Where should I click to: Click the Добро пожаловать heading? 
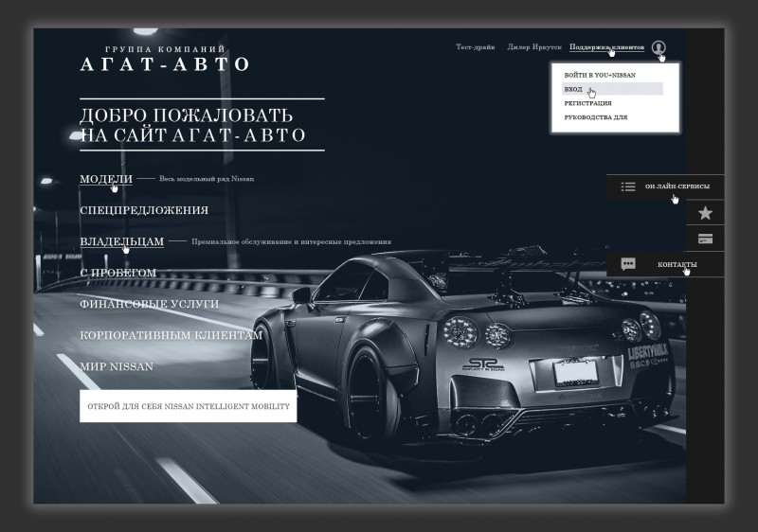(192, 125)
